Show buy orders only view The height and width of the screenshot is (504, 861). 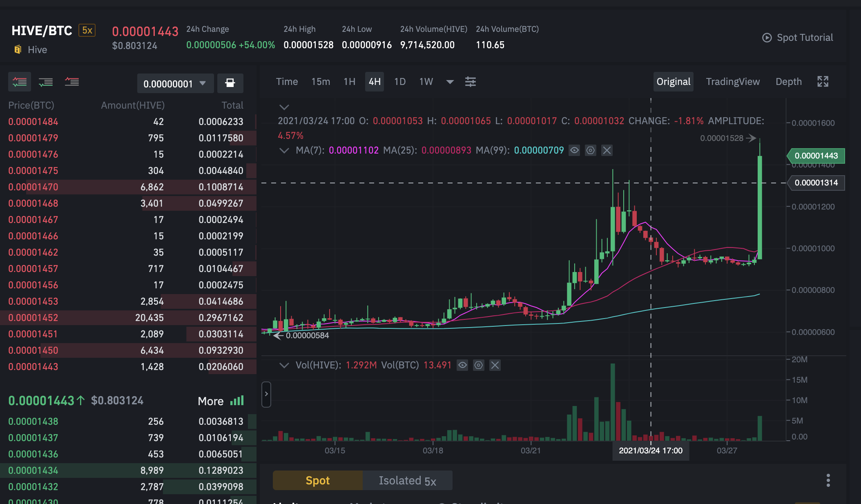pos(45,82)
